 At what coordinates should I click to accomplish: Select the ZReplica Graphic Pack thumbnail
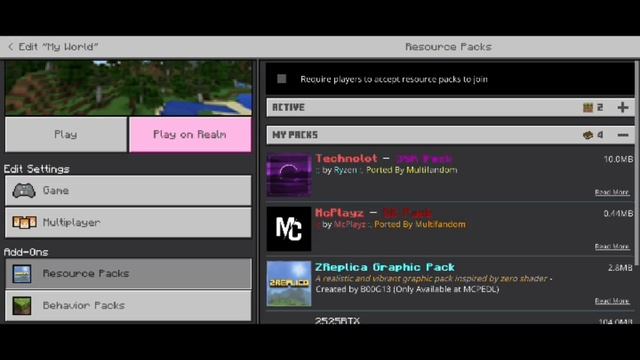click(x=289, y=284)
